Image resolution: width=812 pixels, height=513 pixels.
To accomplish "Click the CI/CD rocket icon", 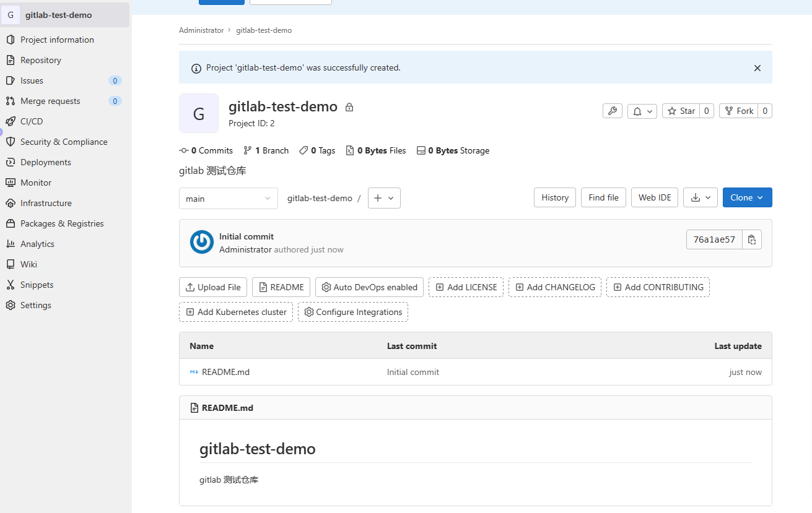I will click(10, 121).
